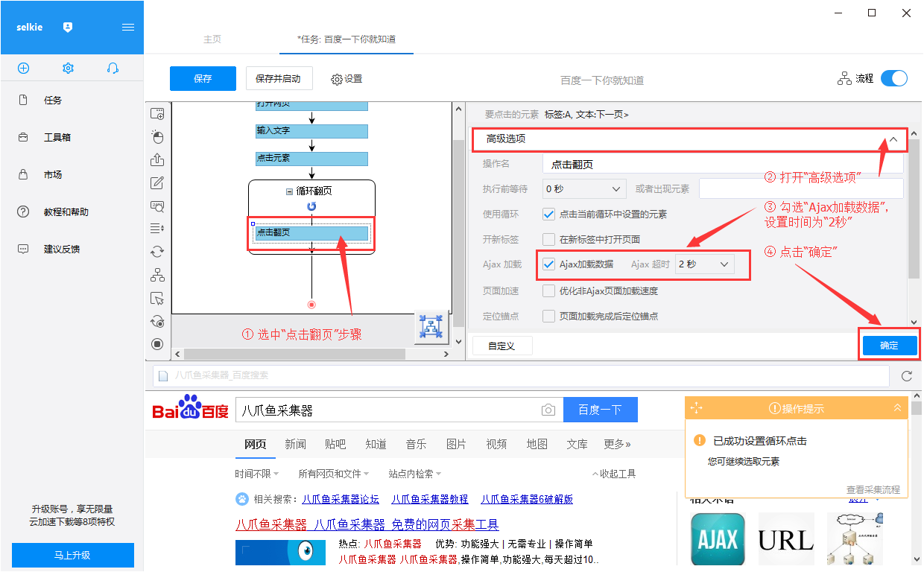This screenshot has width=924, height=572.
Task: Select the branch condition tree tool
Action: [157, 275]
